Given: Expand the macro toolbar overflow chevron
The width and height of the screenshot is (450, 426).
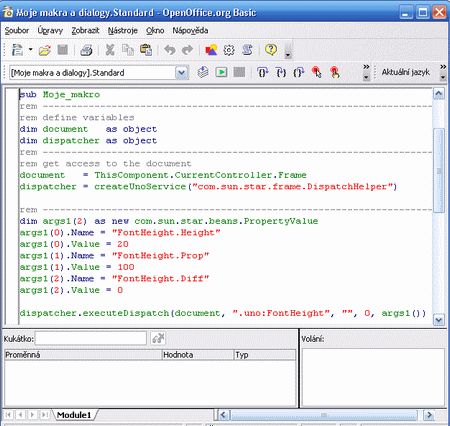Looking at the screenshot, I should point(366,72).
